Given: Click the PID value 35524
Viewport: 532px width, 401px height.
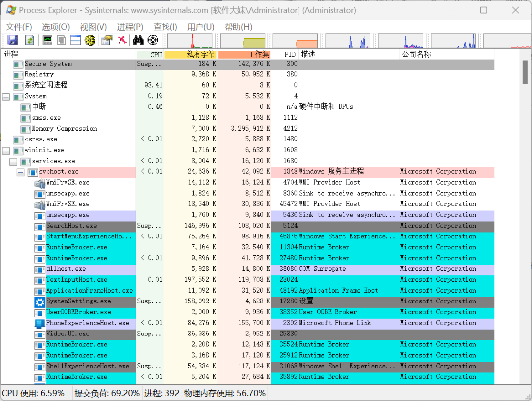Looking at the screenshot, I should point(288,345).
